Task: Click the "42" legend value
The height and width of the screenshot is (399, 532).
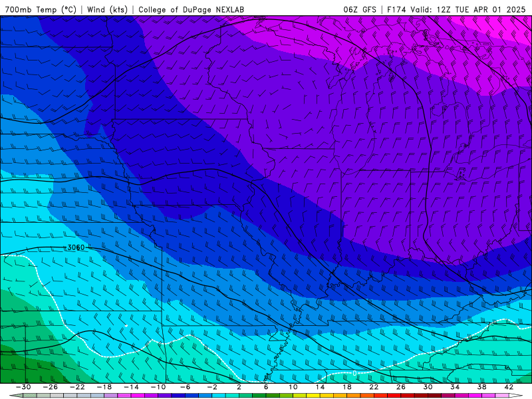Action: [509, 387]
